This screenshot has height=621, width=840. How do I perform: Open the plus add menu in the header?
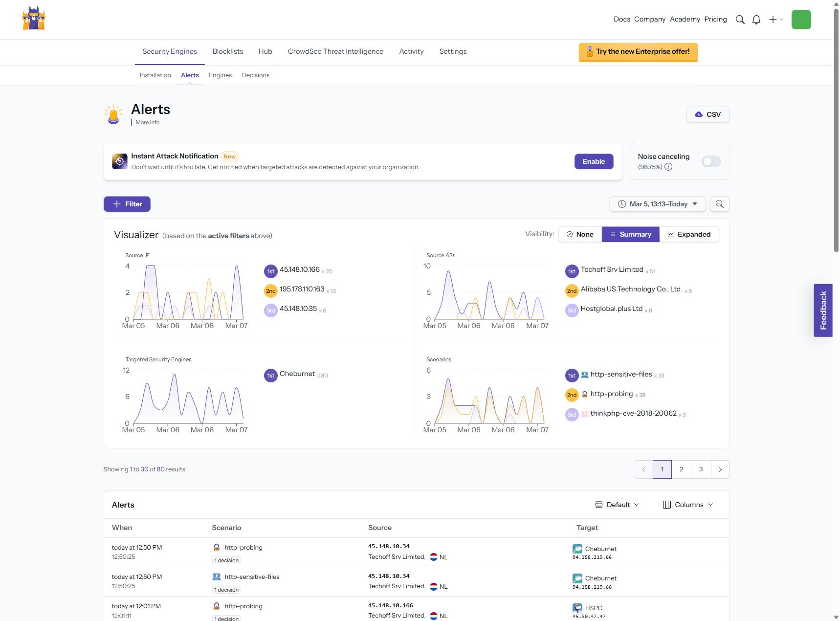pos(775,20)
